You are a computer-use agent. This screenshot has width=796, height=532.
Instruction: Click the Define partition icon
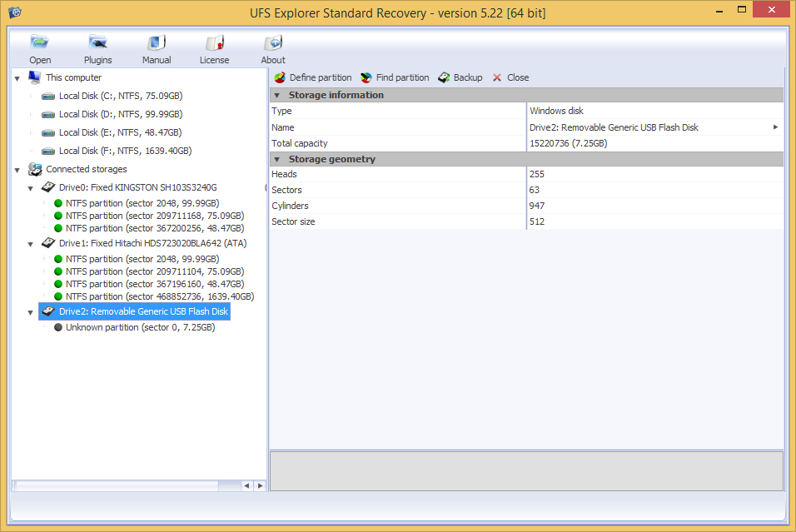281,77
